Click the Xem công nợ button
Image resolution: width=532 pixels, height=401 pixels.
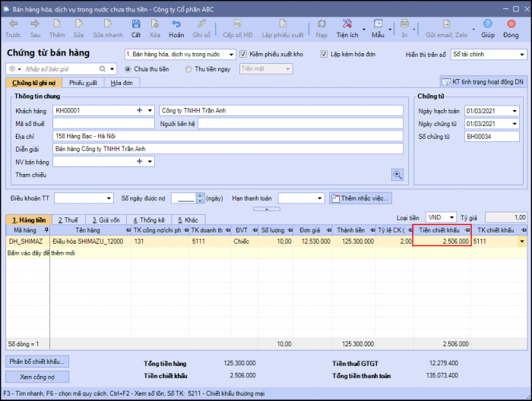point(38,377)
